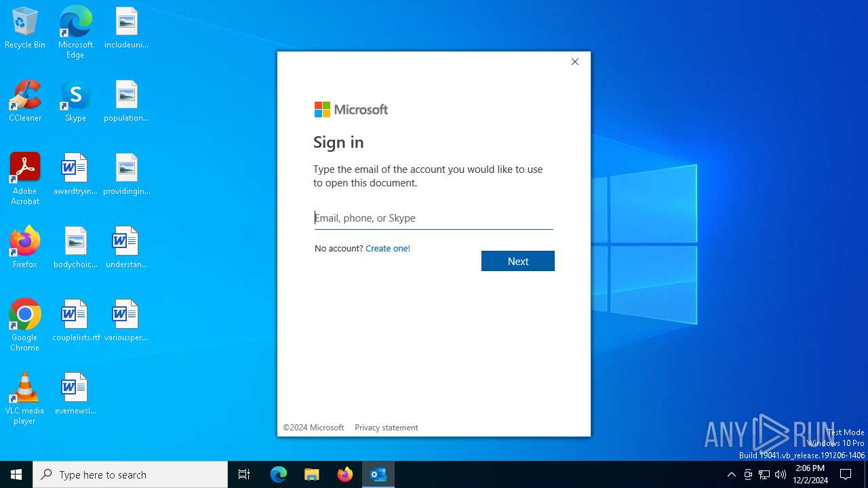Open the Firefox desktop shortcut

25,248
